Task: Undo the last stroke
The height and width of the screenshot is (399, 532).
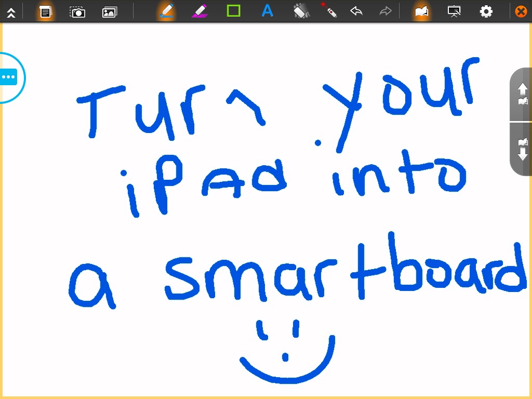Action: click(356, 11)
